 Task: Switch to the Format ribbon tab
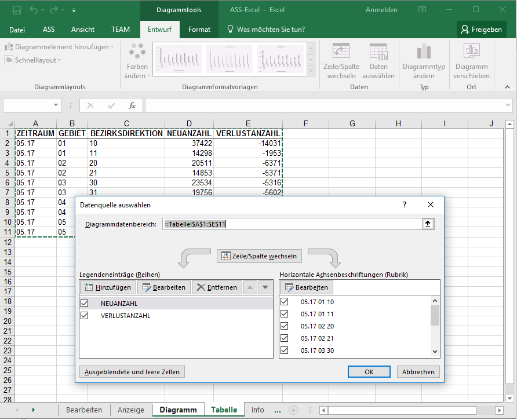tap(199, 30)
